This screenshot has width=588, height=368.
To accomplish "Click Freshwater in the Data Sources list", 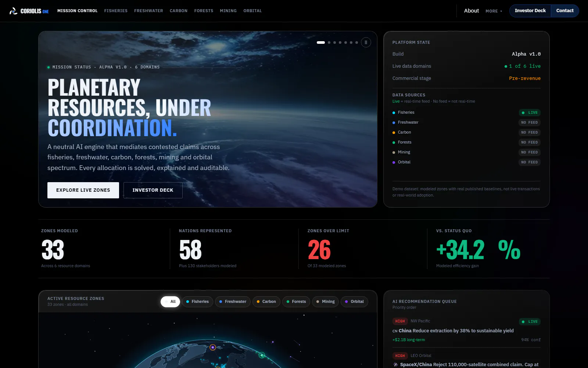I will click(408, 123).
